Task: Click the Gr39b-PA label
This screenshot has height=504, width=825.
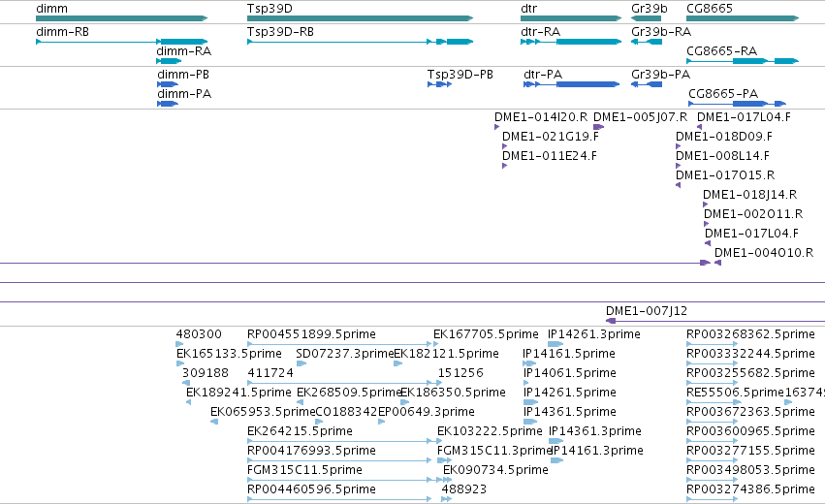Action: (660, 75)
